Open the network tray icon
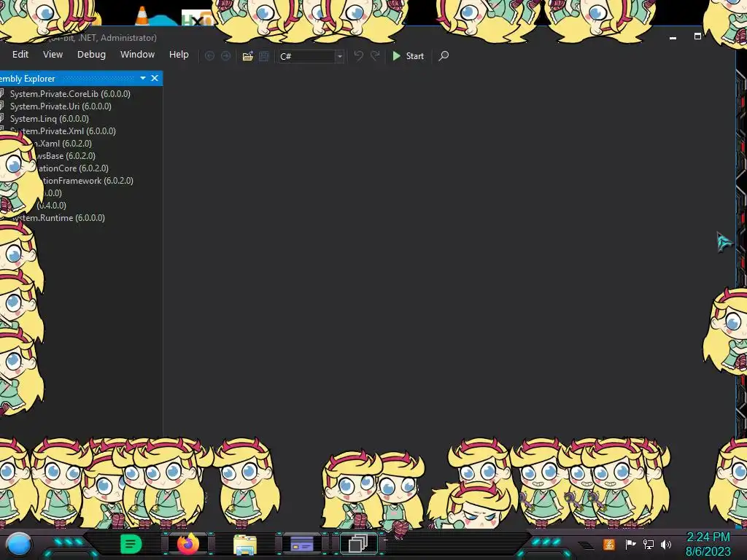 pos(649,544)
